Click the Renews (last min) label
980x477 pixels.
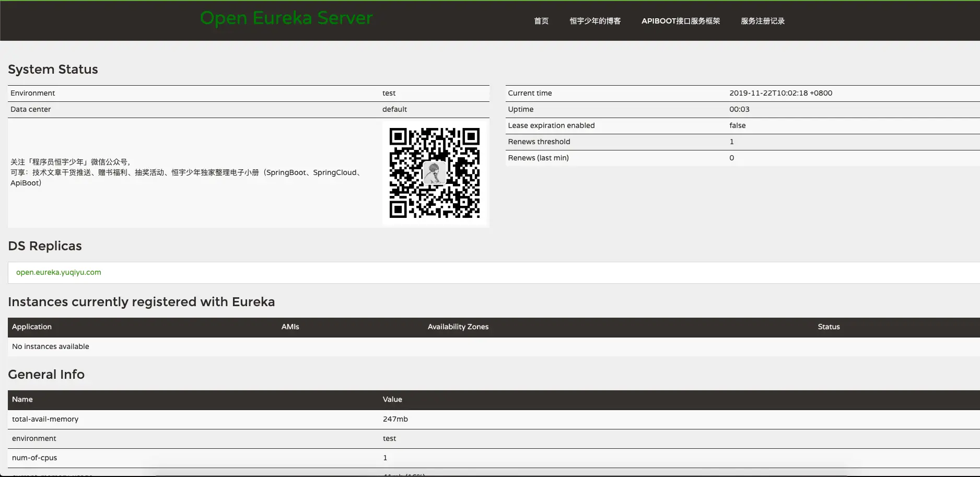(539, 158)
